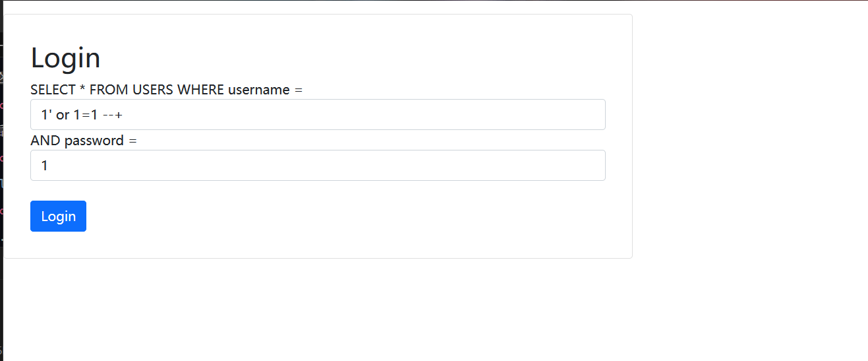868x361 pixels.
Task: Click the word WHERE in the label
Action: (201, 90)
